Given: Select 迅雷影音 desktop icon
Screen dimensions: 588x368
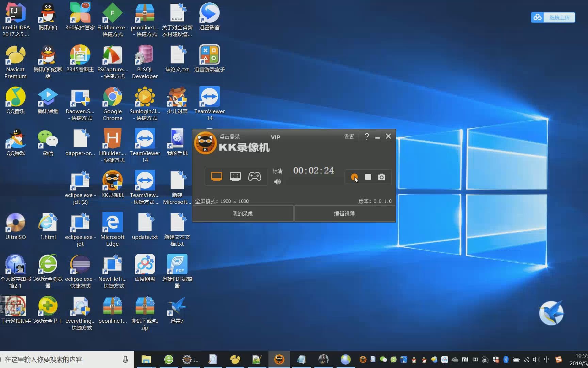Looking at the screenshot, I should pos(210,16).
